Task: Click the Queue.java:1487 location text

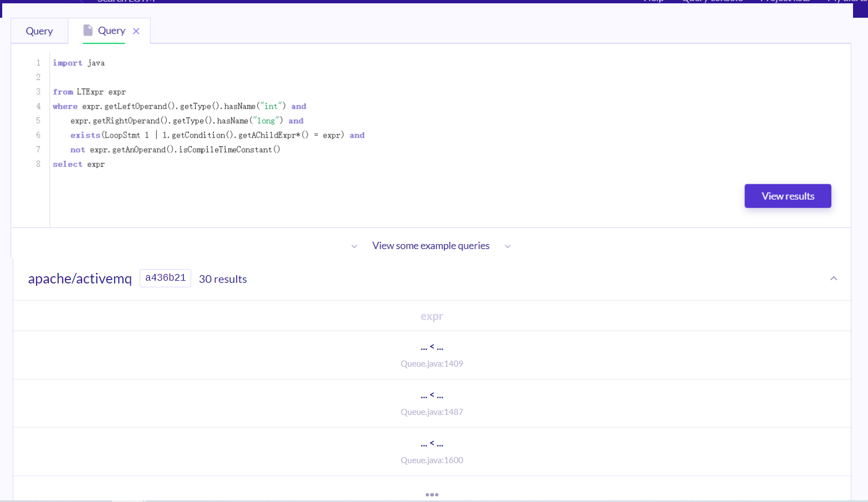Action: tap(432, 412)
